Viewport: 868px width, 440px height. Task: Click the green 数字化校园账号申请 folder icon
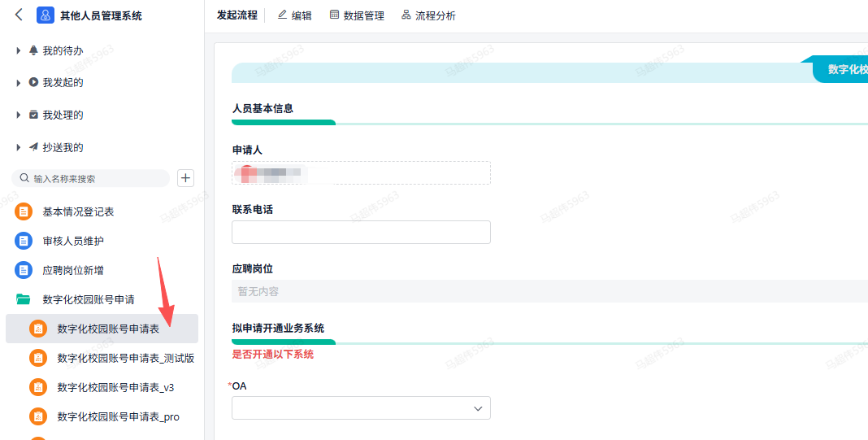coord(24,300)
